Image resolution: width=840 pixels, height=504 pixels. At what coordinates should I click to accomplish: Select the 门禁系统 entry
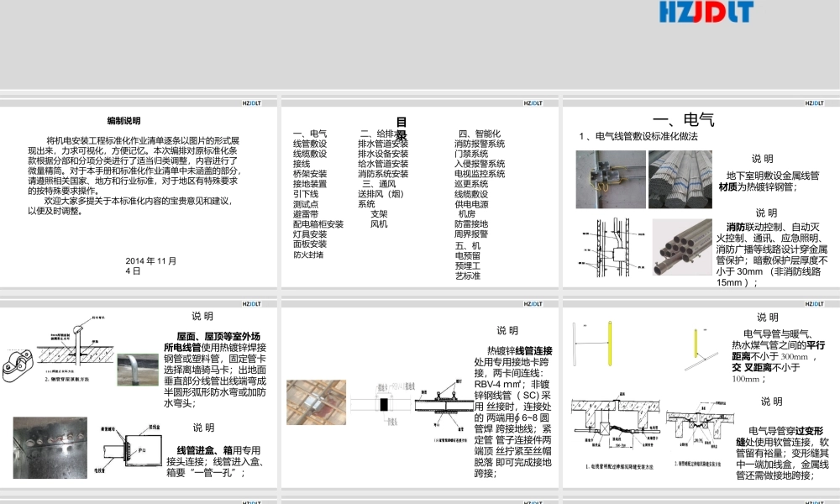471,154
